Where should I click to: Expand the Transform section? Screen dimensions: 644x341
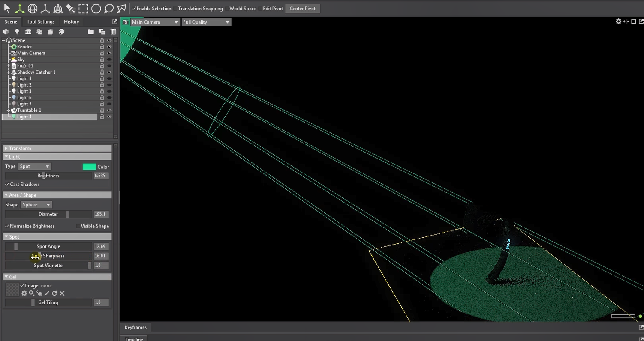point(20,148)
